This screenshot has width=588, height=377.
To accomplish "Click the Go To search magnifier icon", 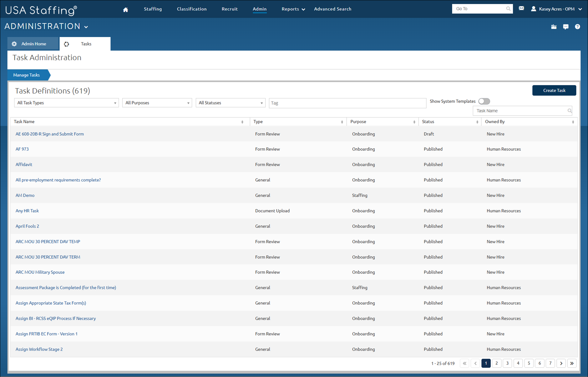I will point(508,9).
